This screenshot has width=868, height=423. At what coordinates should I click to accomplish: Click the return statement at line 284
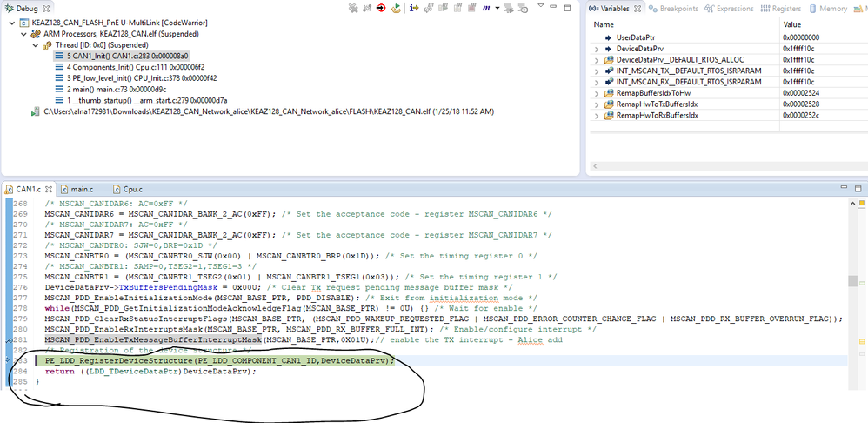[150, 371]
